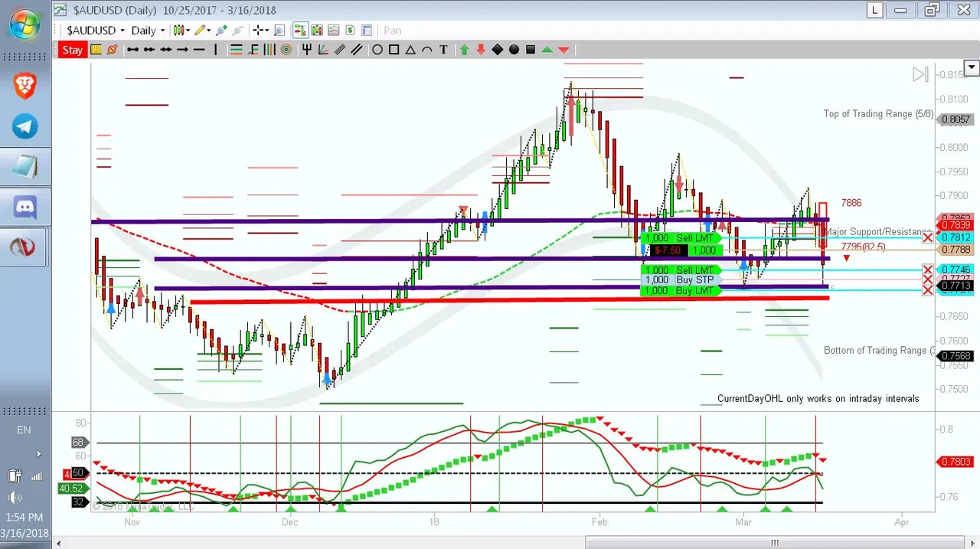
Task: Click the add analysis technique icon
Action: coord(221,31)
